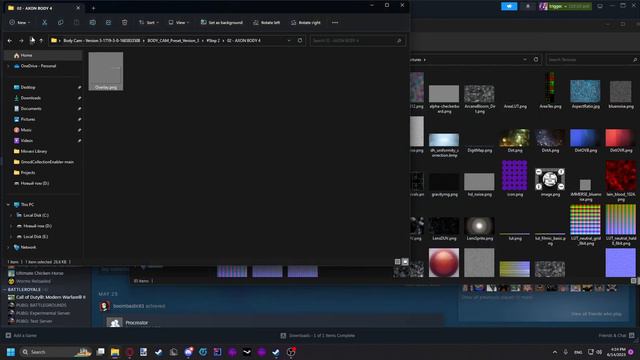Select the Overlay.png thumbnail
Image resolution: width=640 pixels, height=360 pixels.
(x=106, y=71)
